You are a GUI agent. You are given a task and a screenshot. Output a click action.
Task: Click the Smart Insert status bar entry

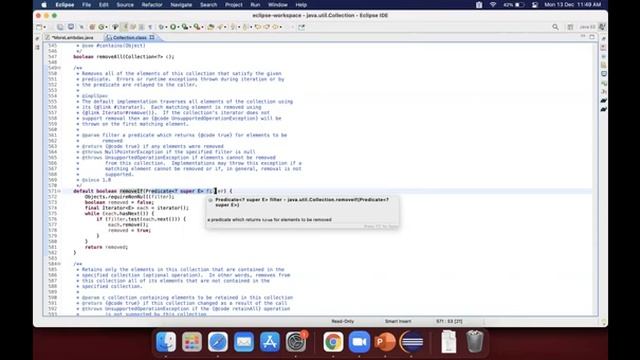[x=398, y=321]
